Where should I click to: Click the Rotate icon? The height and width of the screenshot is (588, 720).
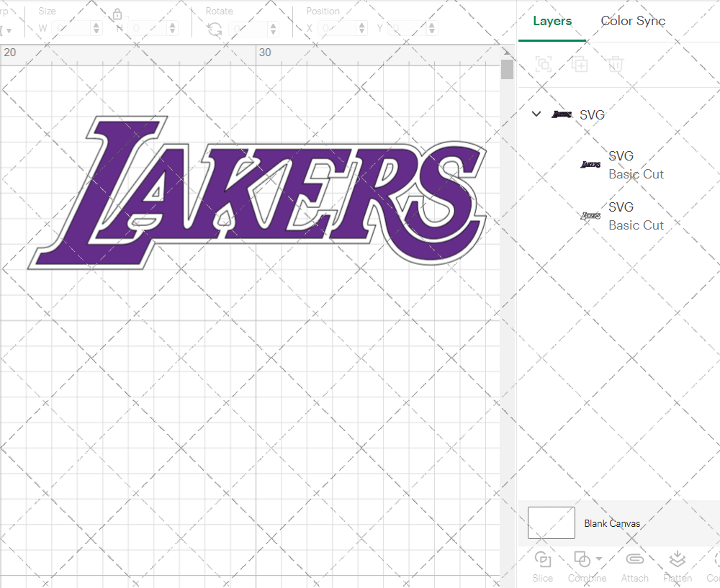[x=215, y=30]
